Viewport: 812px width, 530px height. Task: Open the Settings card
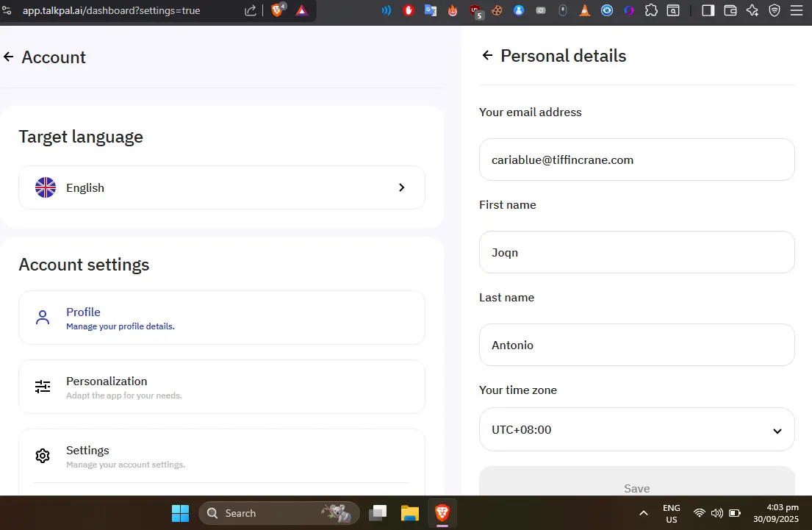pos(222,456)
